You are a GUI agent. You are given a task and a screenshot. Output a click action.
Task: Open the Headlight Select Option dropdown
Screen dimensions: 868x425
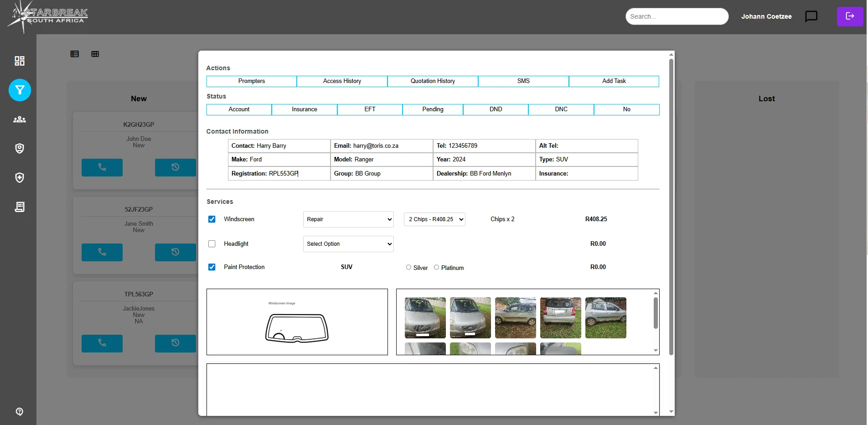coord(348,244)
